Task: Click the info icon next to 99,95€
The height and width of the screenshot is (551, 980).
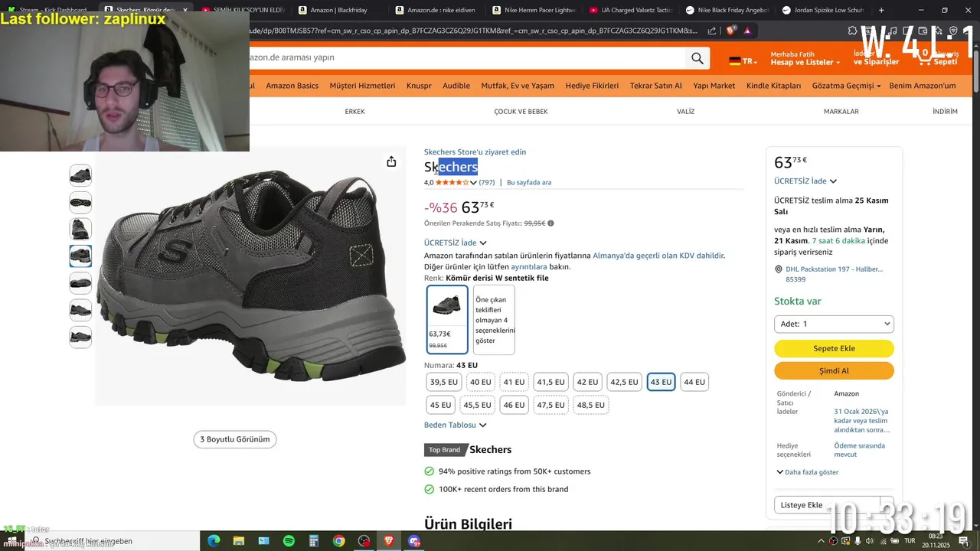Action: point(550,223)
